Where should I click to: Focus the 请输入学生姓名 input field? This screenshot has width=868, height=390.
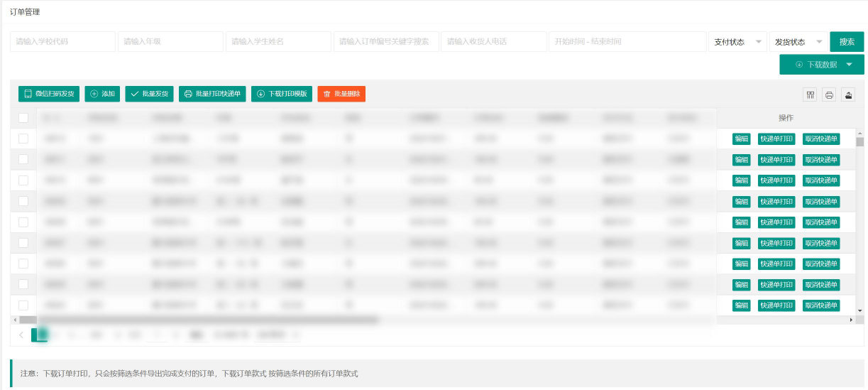[278, 42]
